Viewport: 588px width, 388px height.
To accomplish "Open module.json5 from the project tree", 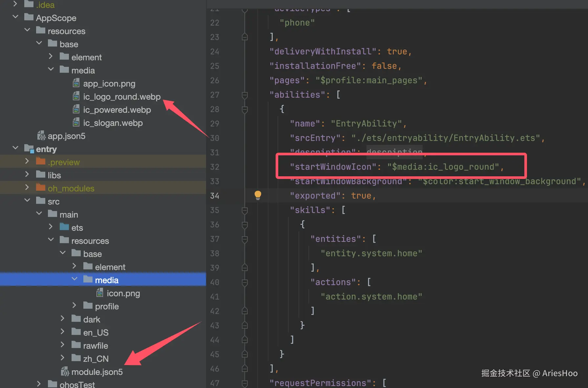I will (x=97, y=372).
